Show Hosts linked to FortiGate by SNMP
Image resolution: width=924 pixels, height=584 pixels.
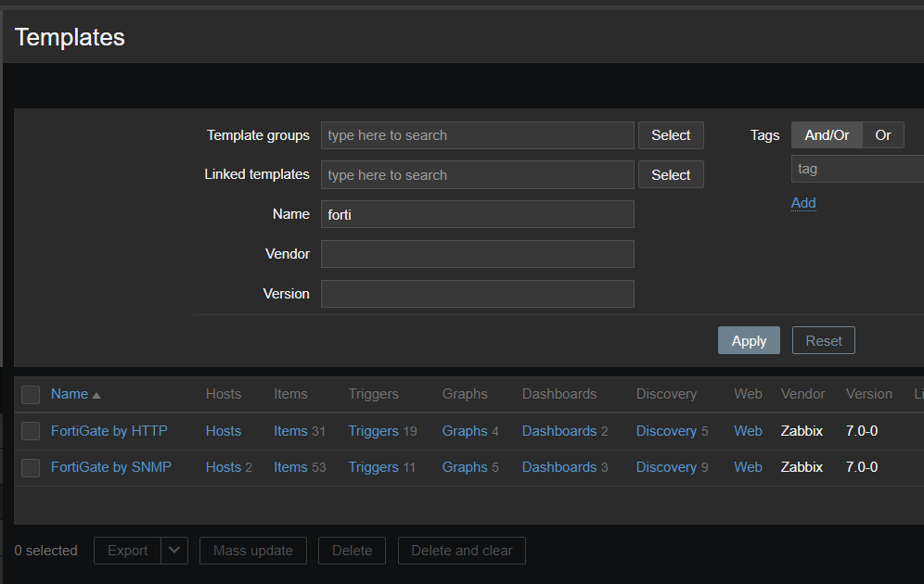tap(223, 467)
